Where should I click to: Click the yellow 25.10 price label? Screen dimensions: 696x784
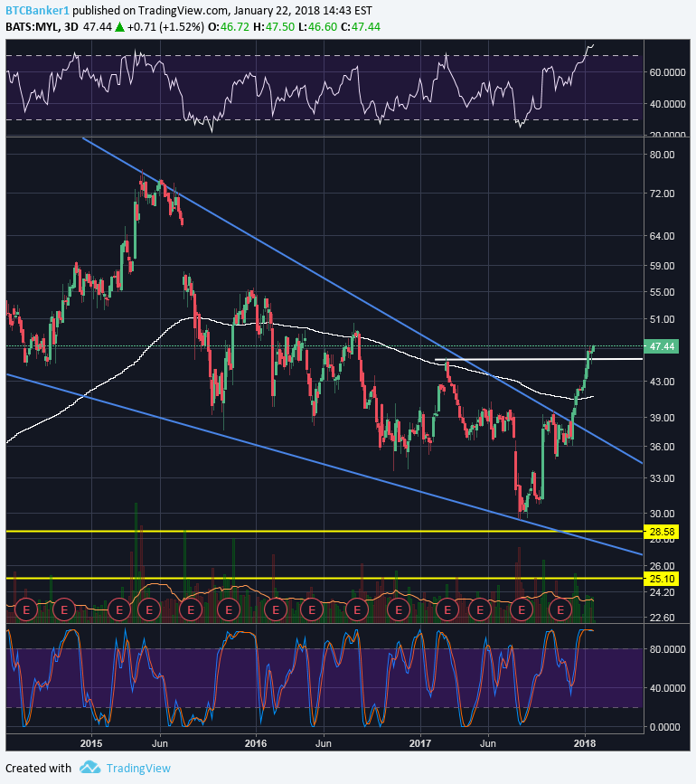(x=662, y=579)
